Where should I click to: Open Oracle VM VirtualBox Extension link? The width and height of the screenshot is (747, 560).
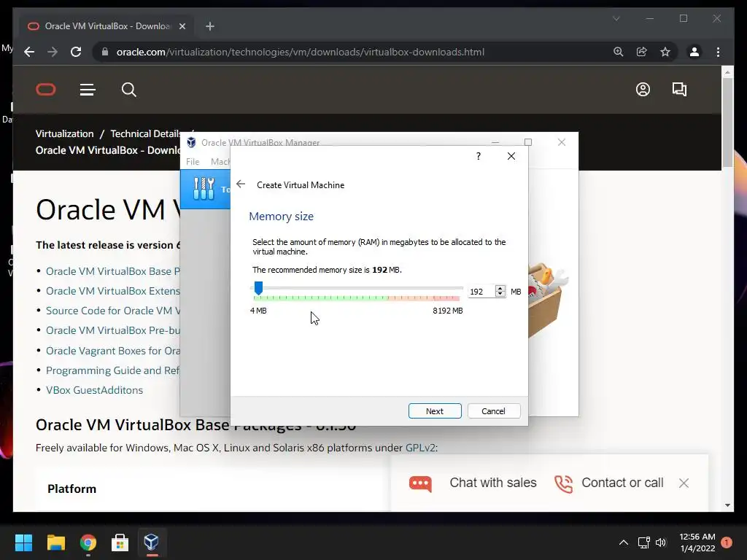[113, 290]
